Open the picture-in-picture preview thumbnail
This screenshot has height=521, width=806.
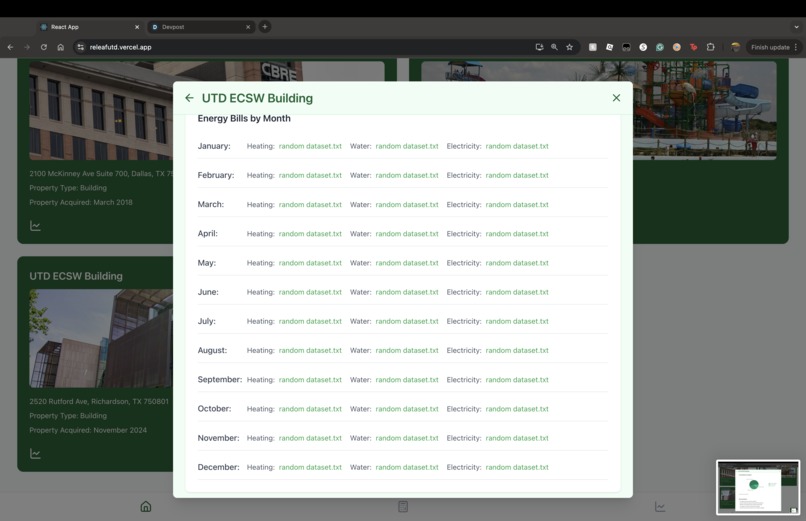pyautogui.click(x=758, y=487)
